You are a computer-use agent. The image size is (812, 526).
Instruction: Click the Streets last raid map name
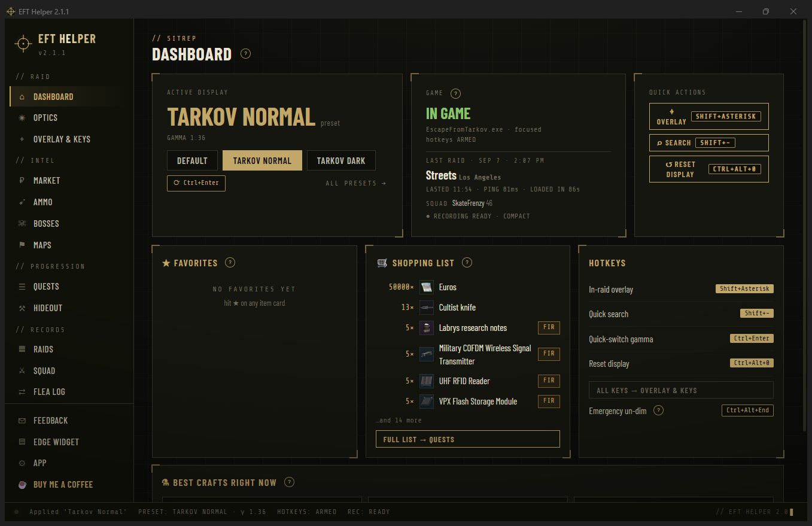pyautogui.click(x=441, y=175)
